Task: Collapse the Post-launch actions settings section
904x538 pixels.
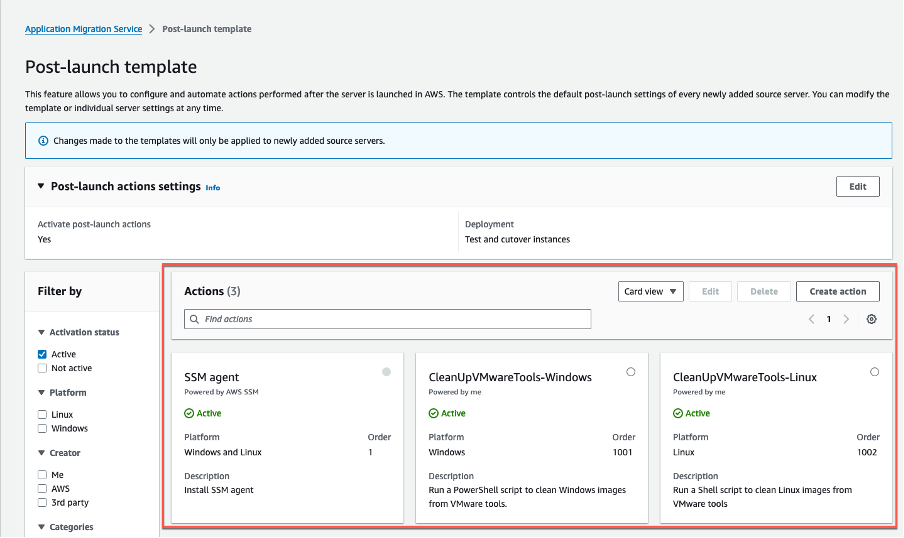Action: point(41,186)
